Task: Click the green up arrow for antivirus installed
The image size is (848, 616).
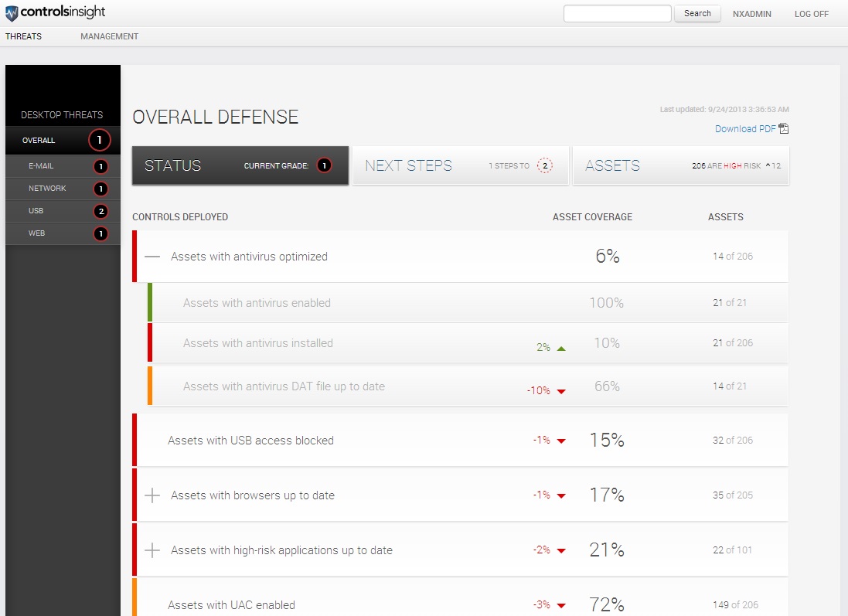Action: point(561,349)
